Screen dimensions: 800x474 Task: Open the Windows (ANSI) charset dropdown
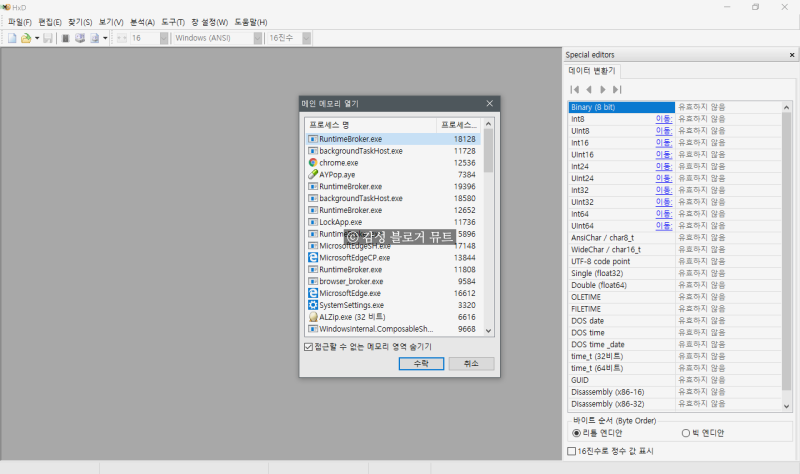point(217,38)
